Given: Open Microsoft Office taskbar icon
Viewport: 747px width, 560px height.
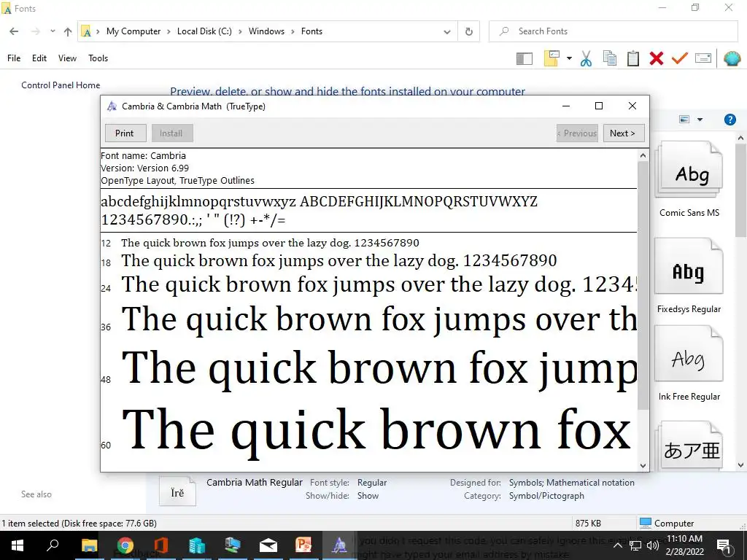Looking at the screenshot, I should pyautogui.click(x=160, y=545).
